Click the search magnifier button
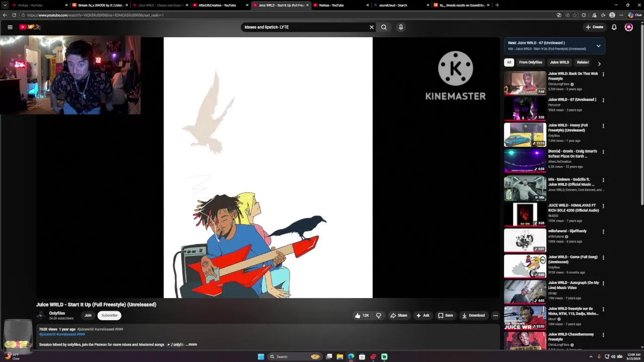This screenshot has width=644, height=362. pos(384,27)
